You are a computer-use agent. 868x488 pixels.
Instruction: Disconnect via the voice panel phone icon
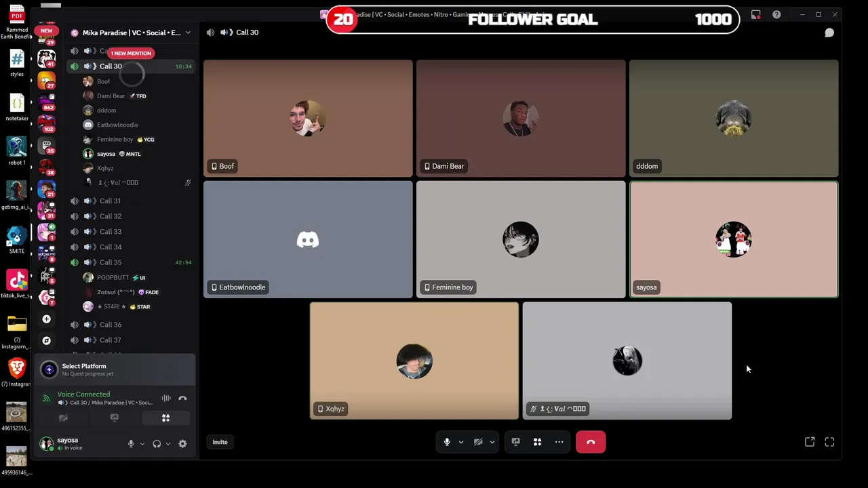[x=182, y=399]
